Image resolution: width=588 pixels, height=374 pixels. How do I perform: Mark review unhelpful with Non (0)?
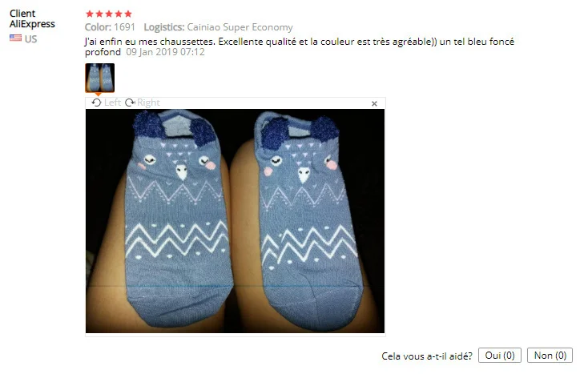[x=550, y=356]
